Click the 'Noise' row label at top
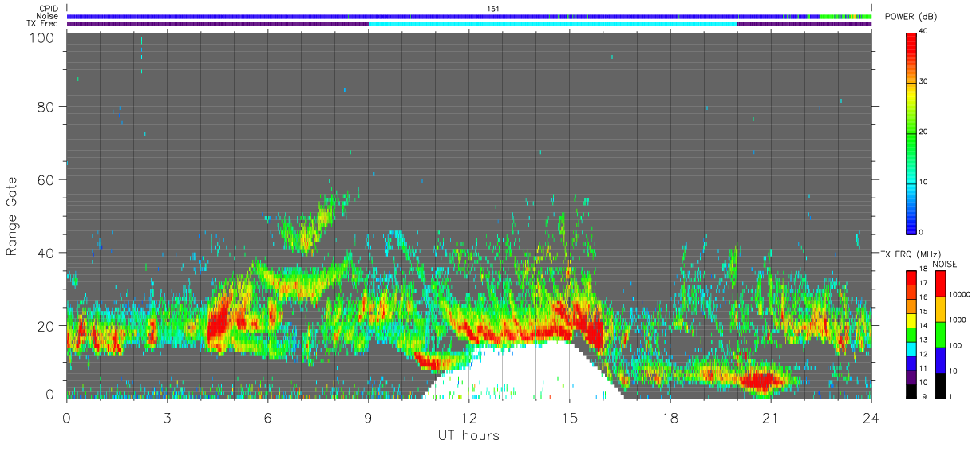980x452 pixels. point(48,16)
